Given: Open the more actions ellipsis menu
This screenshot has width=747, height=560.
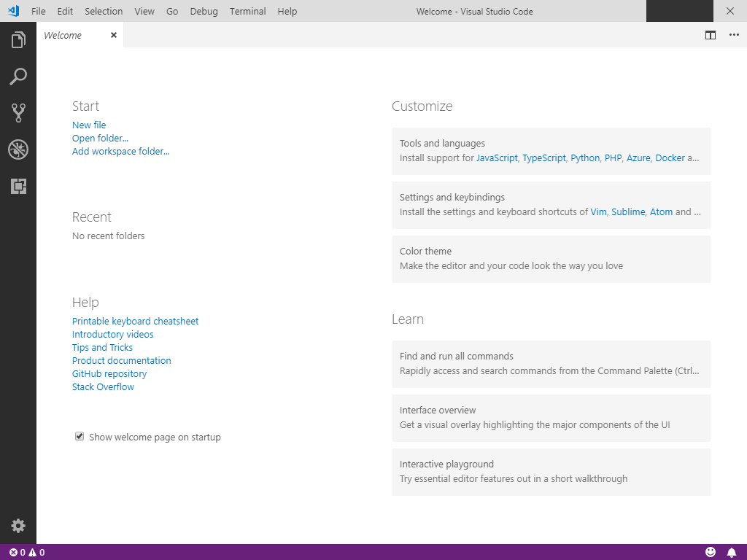Looking at the screenshot, I should click(734, 35).
